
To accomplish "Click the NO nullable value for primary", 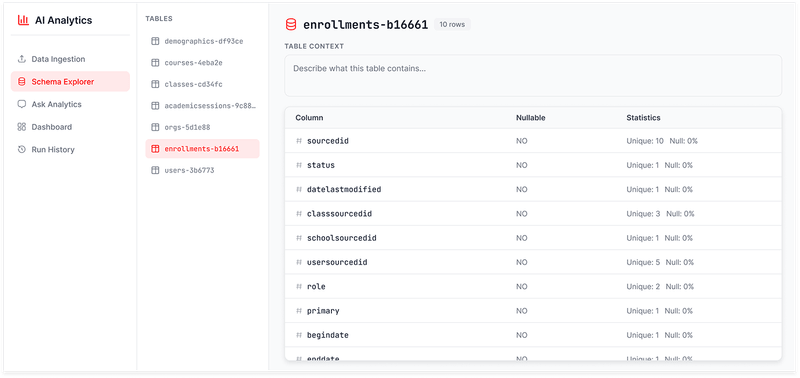I will coord(521,311).
